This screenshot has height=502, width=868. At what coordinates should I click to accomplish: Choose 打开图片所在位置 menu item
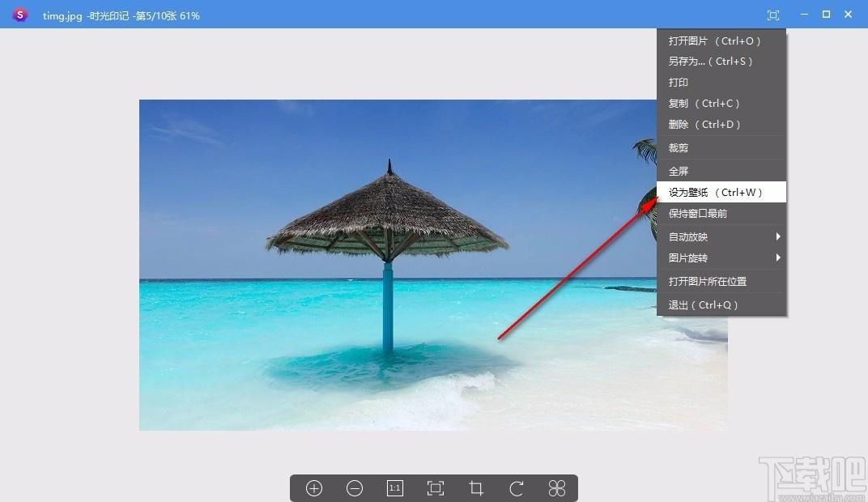click(721, 281)
